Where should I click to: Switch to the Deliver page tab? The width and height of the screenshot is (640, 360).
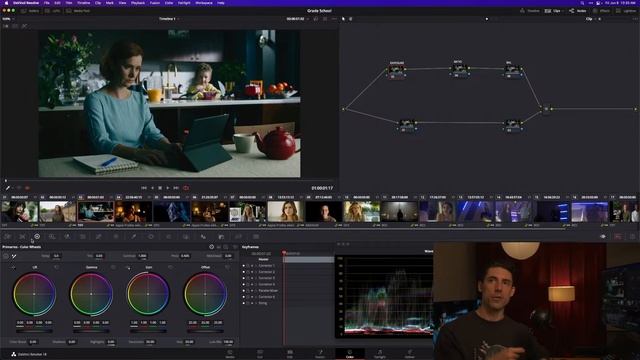pyautogui.click(x=410, y=354)
